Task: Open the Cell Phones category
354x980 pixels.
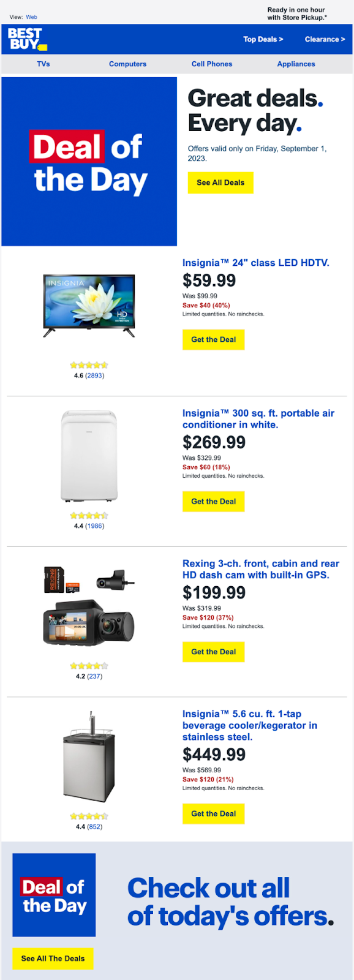Action: 212,64
